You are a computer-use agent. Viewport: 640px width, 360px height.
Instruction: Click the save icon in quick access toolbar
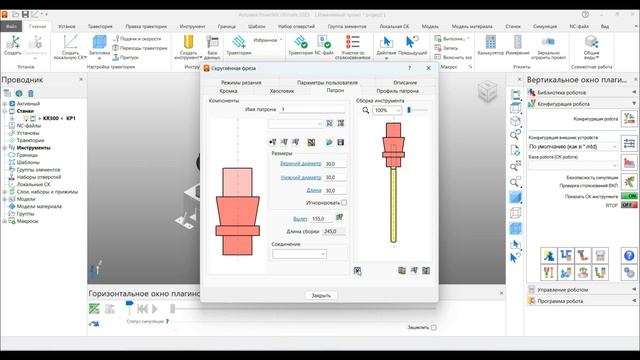25,14
